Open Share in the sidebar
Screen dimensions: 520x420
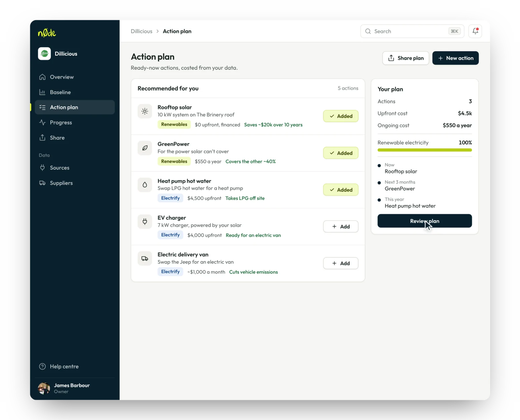75,138
